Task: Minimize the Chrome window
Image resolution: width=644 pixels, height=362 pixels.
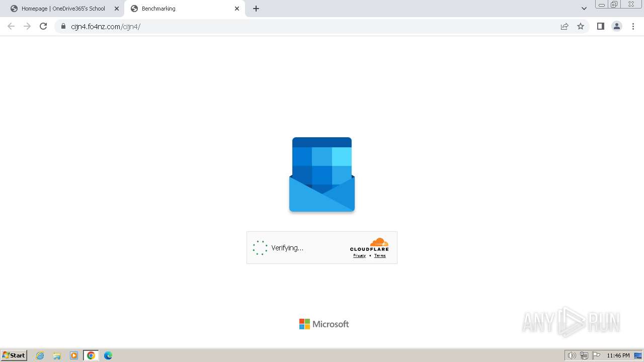Action: (602, 4)
